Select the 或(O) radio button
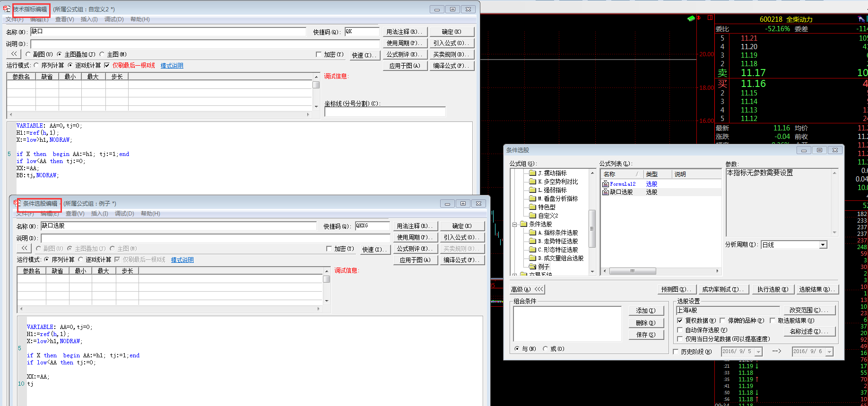Image resolution: width=868 pixels, height=406 pixels. click(x=546, y=349)
